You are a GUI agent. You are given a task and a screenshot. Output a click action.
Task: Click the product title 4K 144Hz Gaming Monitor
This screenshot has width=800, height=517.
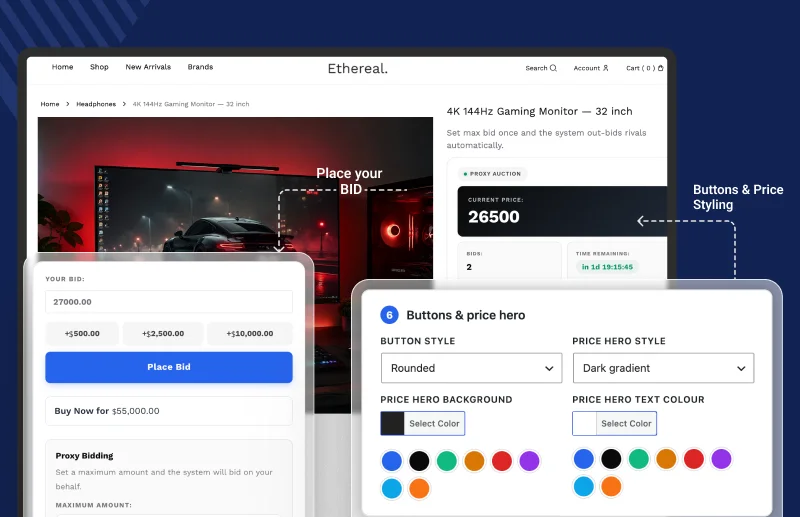pyautogui.click(x=539, y=111)
